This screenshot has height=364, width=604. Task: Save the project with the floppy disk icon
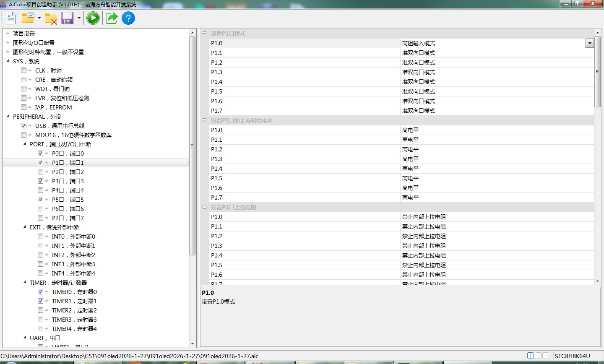click(68, 18)
